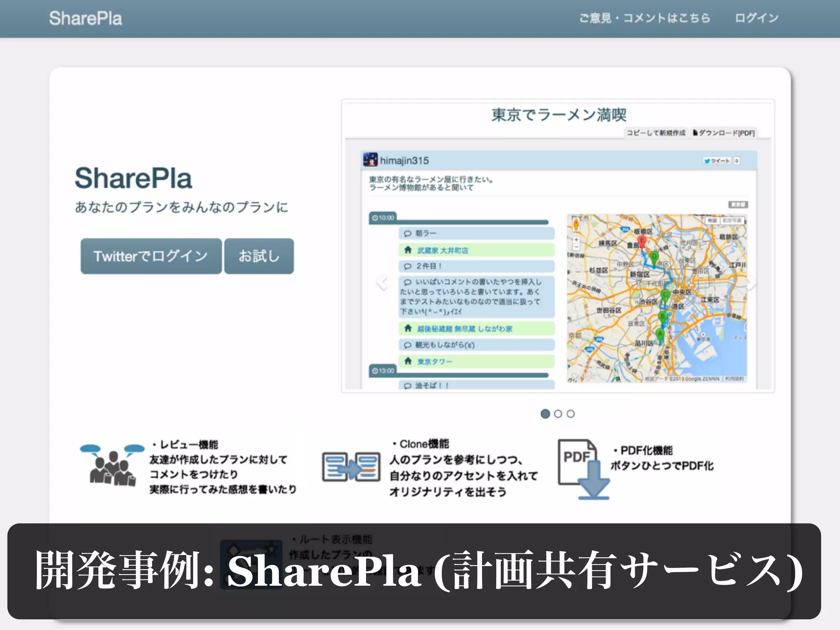Click the Twitterでログイン button

click(151, 256)
